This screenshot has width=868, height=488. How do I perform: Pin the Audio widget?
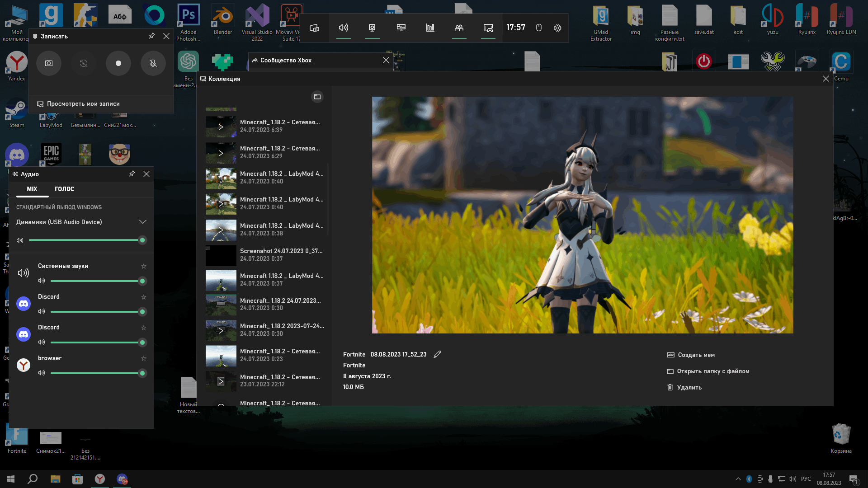[132, 174]
